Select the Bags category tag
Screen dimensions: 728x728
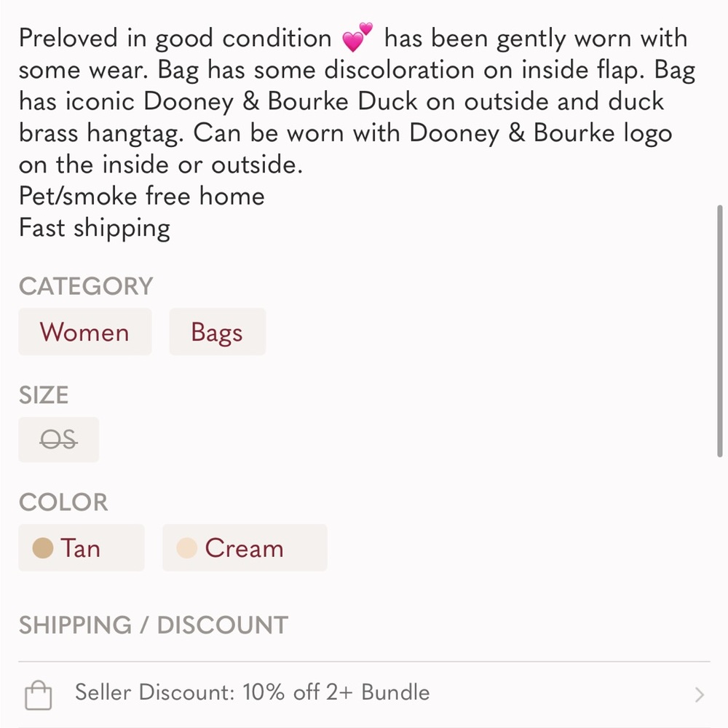point(217,332)
